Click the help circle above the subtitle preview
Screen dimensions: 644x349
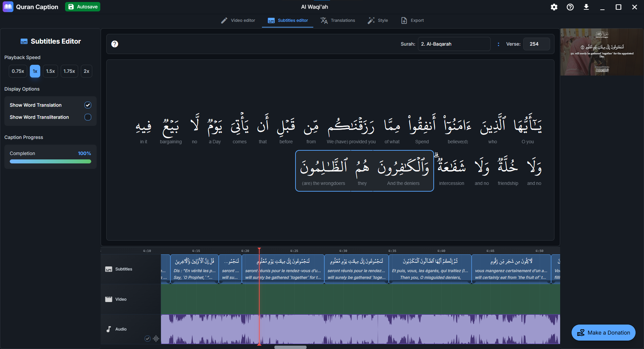tap(115, 44)
